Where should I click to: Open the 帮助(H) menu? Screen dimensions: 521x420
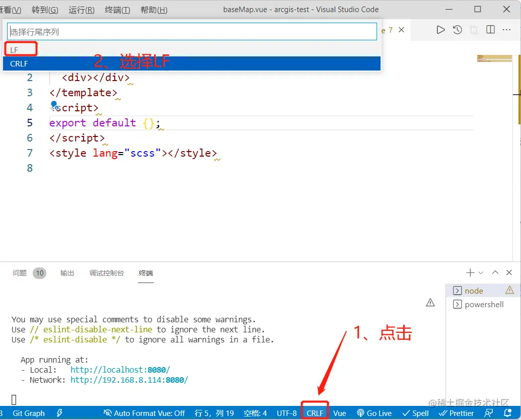pos(154,10)
